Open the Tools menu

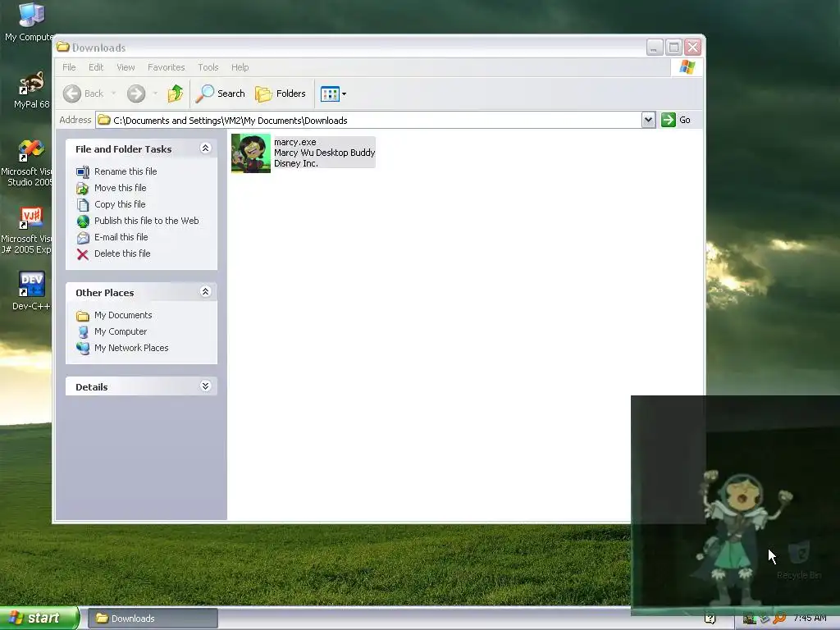[x=208, y=67]
